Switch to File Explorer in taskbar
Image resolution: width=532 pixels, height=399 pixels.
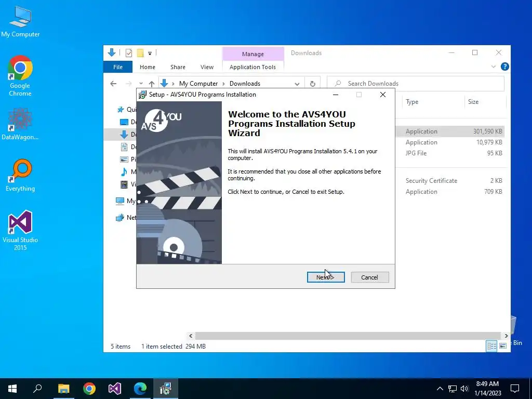[63, 389]
